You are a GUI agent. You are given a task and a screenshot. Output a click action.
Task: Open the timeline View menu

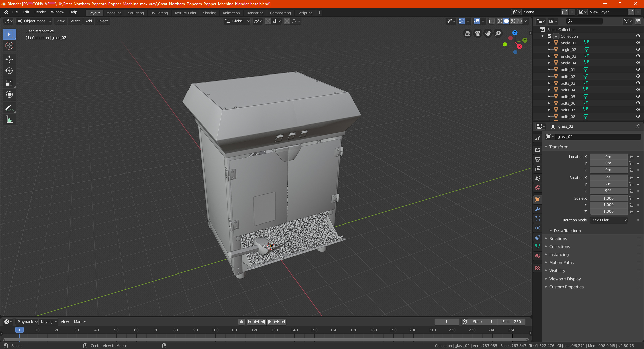point(65,322)
